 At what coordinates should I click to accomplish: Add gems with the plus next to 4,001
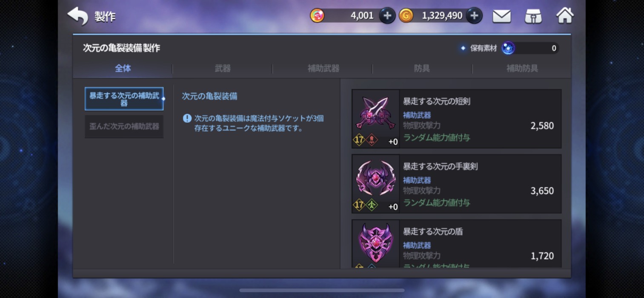(x=387, y=16)
